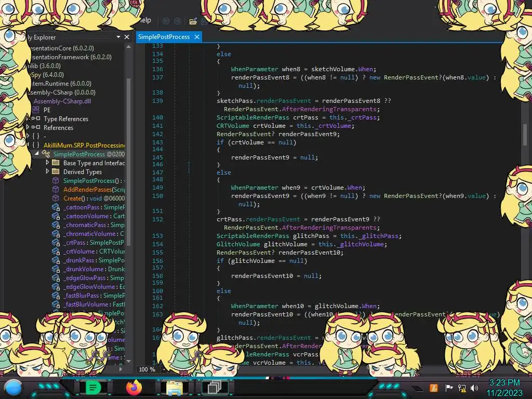
Task: Click the Create() method icon
Action: coord(56,198)
